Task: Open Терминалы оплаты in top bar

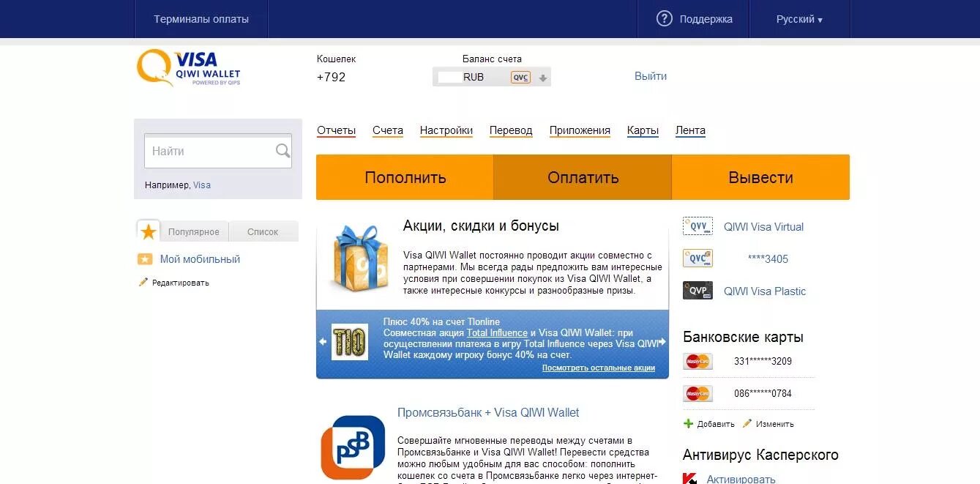Action: (201, 19)
